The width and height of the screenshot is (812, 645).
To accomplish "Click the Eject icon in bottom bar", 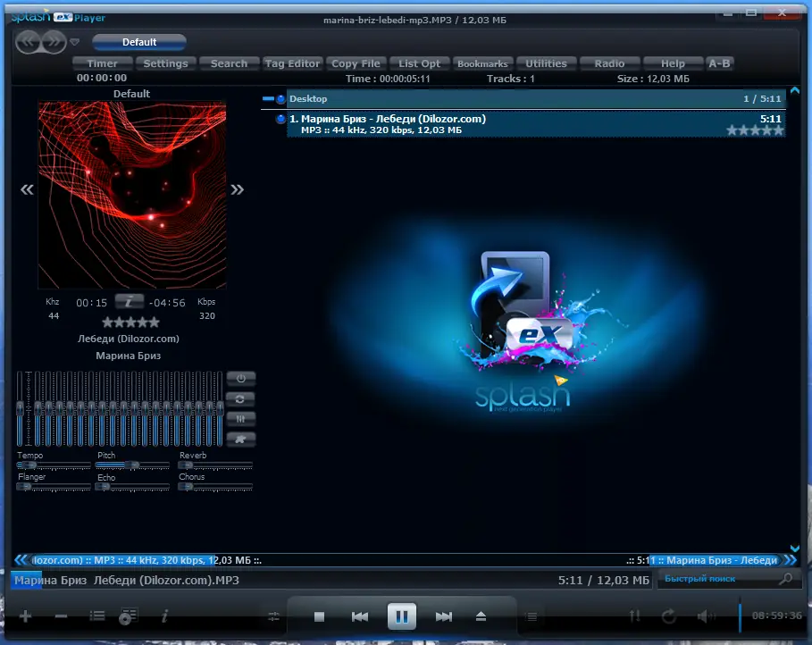I will [x=481, y=616].
